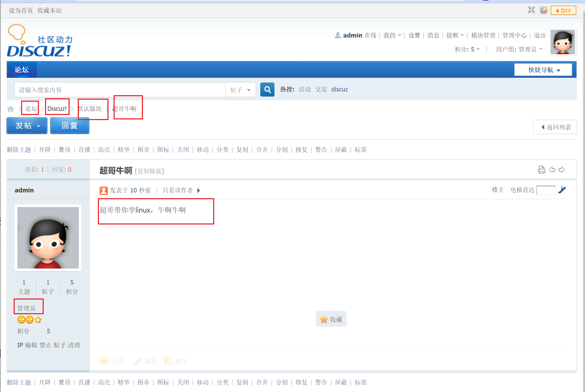Image resolution: width=585 pixels, height=392 pixels.
Task: Go to next thread with right arrow
Action: pos(562,170)
